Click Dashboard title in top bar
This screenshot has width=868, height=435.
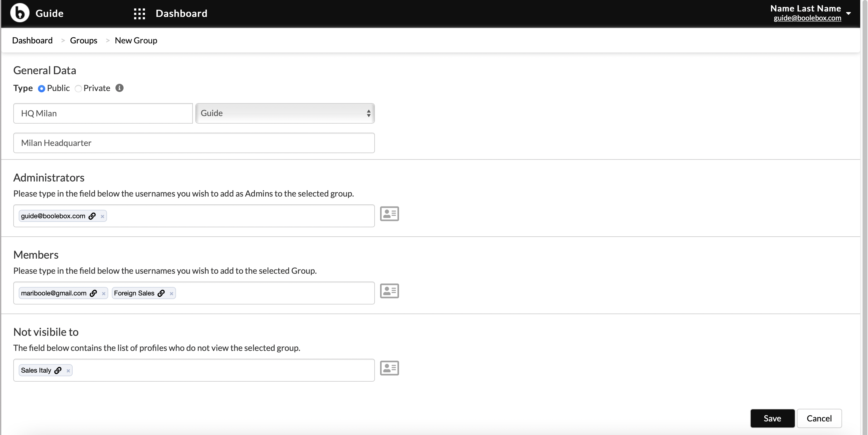pos(181,14)
